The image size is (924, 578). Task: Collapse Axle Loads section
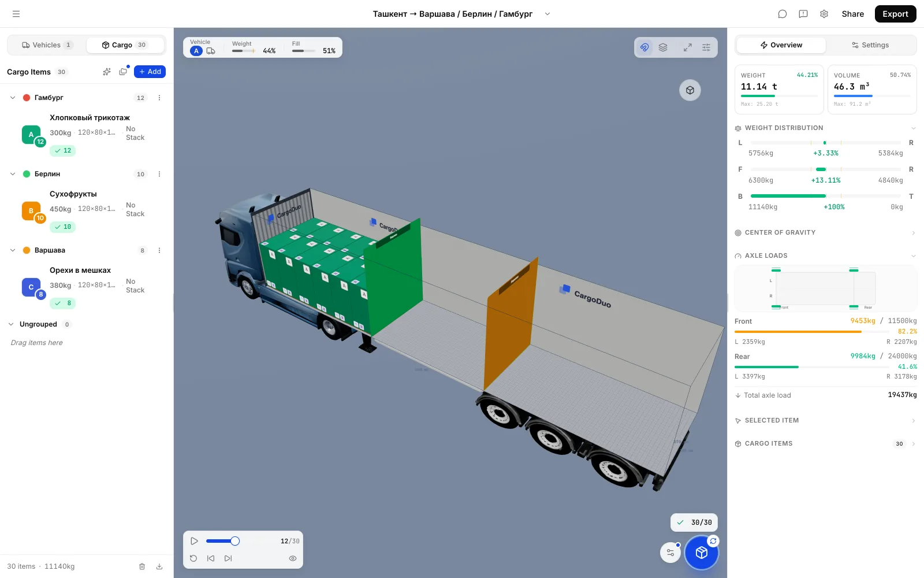pos(913,256)
